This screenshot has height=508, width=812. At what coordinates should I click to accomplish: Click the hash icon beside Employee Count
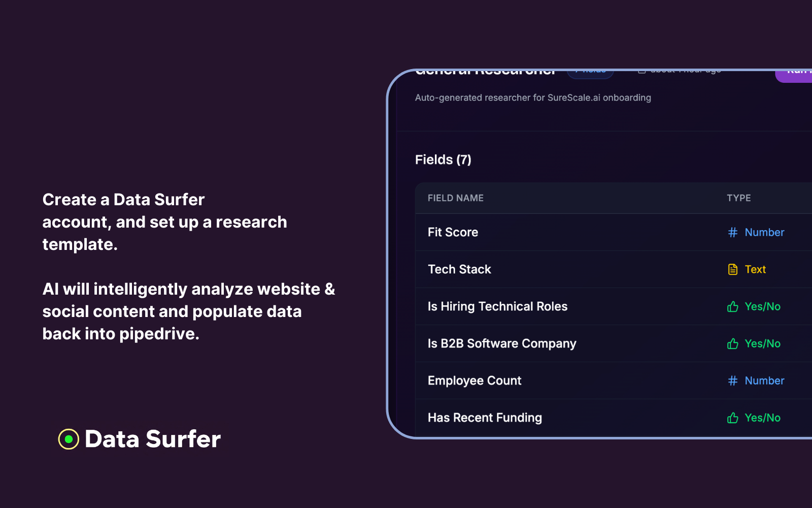[732, 381]
